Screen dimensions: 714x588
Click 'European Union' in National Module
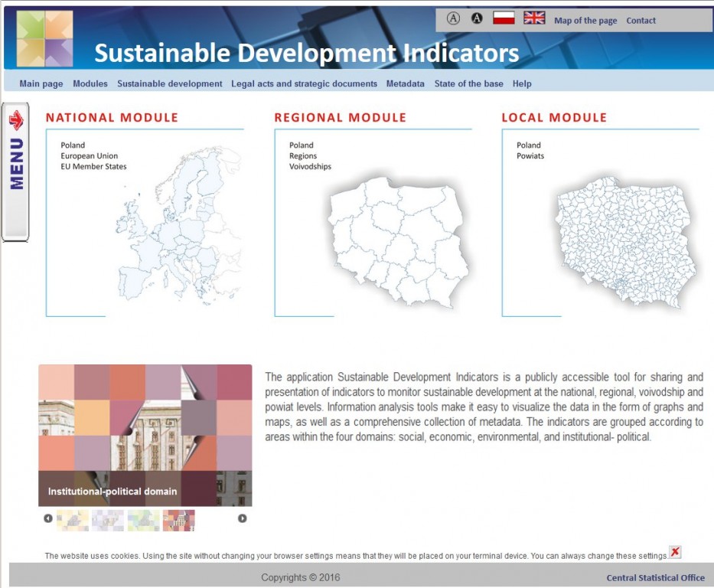(90, 155)
